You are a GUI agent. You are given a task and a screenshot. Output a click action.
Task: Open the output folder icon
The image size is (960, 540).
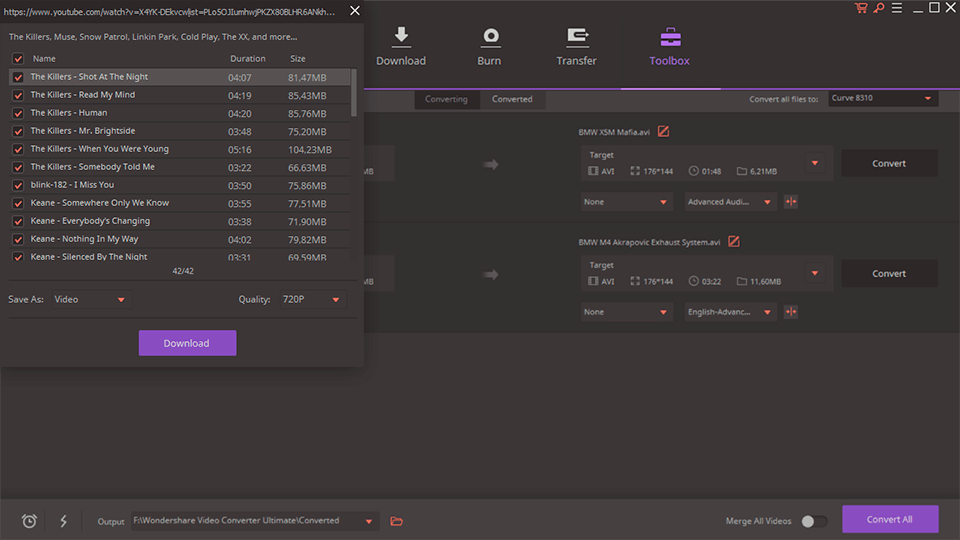[x=397, y=521]
